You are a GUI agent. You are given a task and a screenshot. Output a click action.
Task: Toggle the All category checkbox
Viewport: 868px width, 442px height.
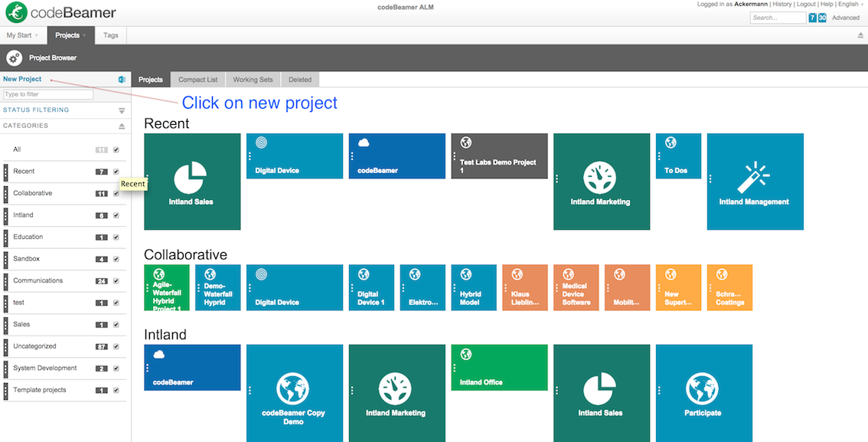tap(116, 149)
